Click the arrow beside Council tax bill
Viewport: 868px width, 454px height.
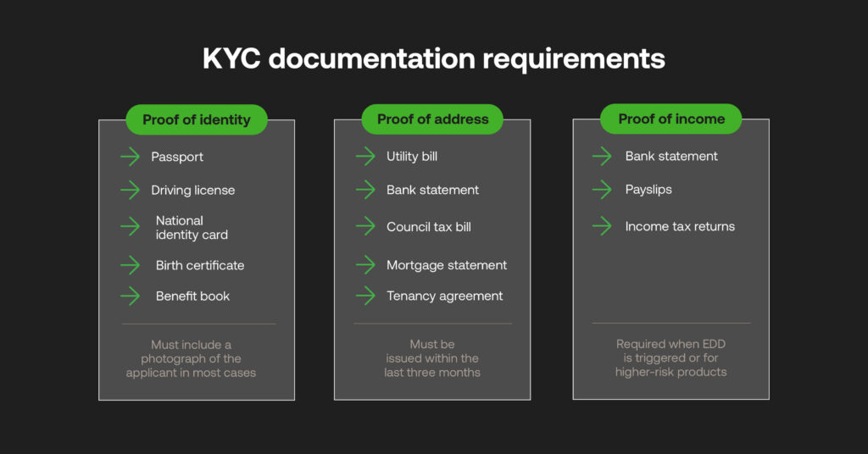365,226
